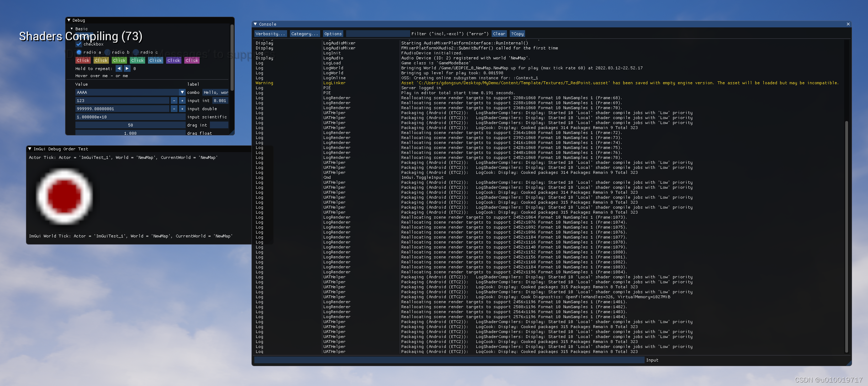Collapse the Debug window
Image resolution: width=868 pixels, height=386 pixels.
pos(69,20)
